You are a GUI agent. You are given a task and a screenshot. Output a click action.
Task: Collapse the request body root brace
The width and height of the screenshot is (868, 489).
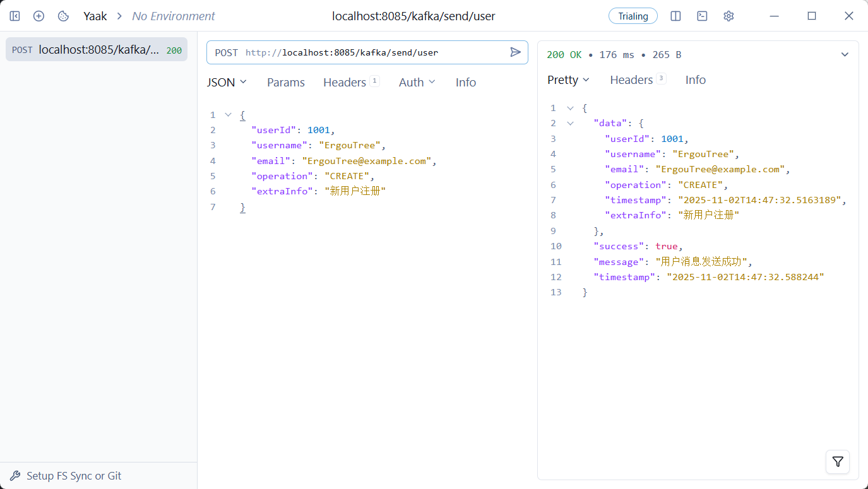coord(229,115)
